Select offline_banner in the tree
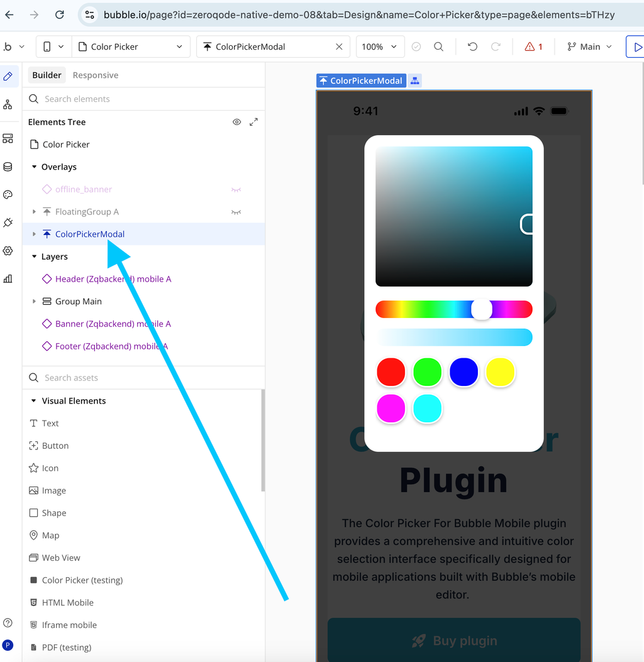 pyautogui.click(x=84, y=189)
